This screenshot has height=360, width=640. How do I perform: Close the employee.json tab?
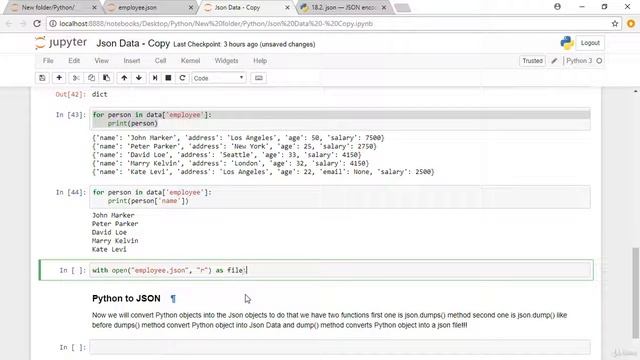(191, 7)
